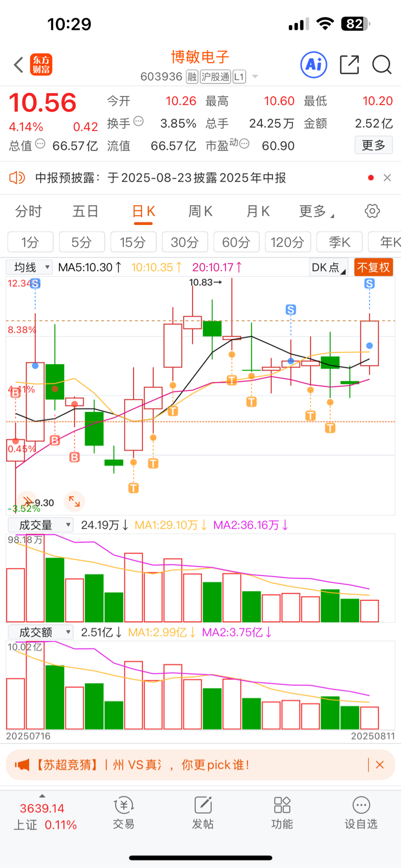Viewport: 401px width, 868px height.
Task: Tap the info icon beside 市盈动
Action: (x=244, y=143)
